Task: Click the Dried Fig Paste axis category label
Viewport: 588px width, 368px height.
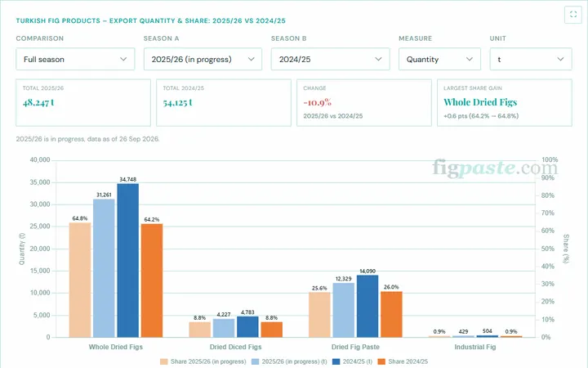Action: (x=355, y=347)
